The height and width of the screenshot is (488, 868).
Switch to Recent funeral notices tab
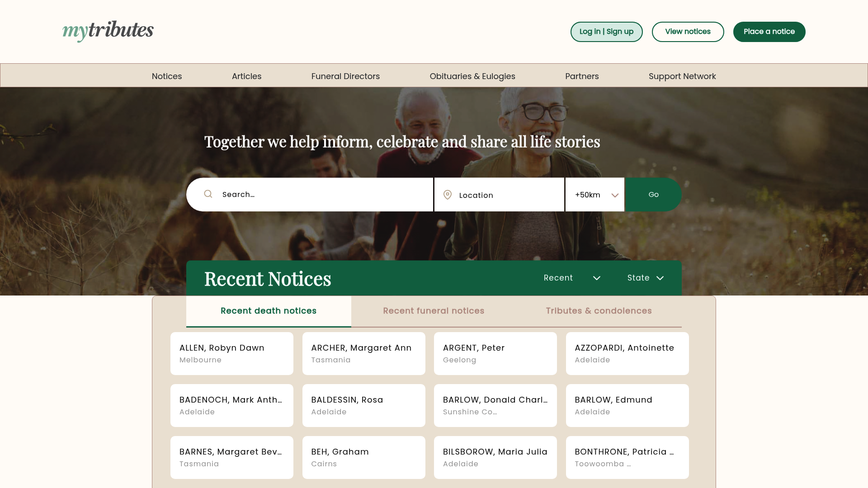pos(434,311)
